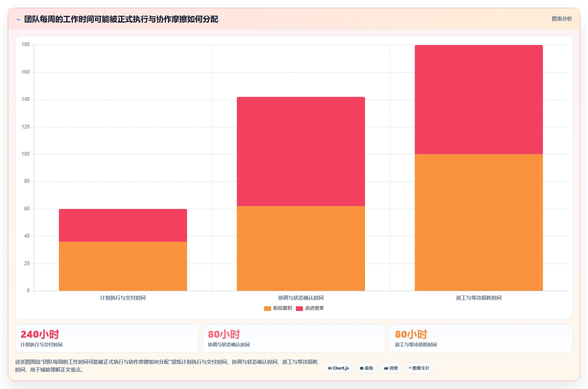This screenshot has height=389, width=588.
Task: Click the chart title heading text
Action: pyautogui.click(x=121, y=19)
